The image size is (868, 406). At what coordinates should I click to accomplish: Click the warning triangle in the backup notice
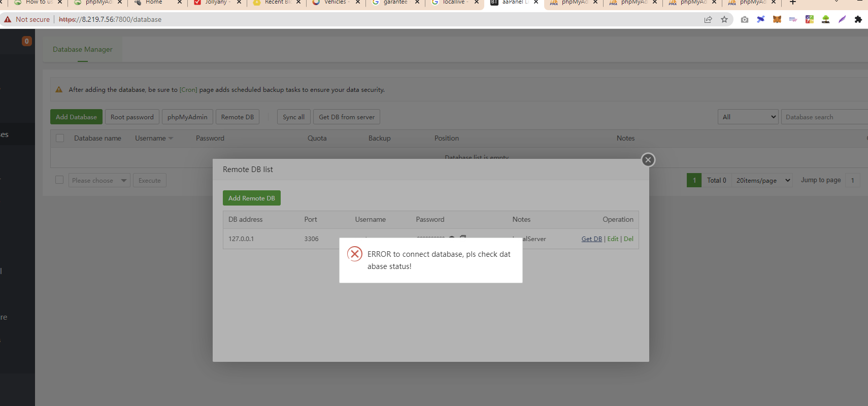click(59, 89)
